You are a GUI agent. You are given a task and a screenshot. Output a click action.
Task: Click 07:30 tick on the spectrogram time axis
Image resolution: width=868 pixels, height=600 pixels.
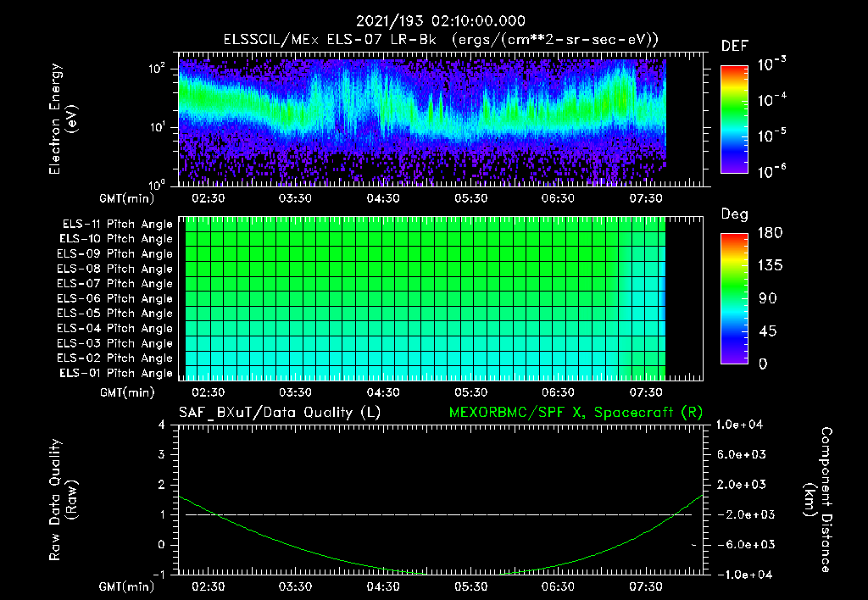pyautogui.click(x=645, y=198)
